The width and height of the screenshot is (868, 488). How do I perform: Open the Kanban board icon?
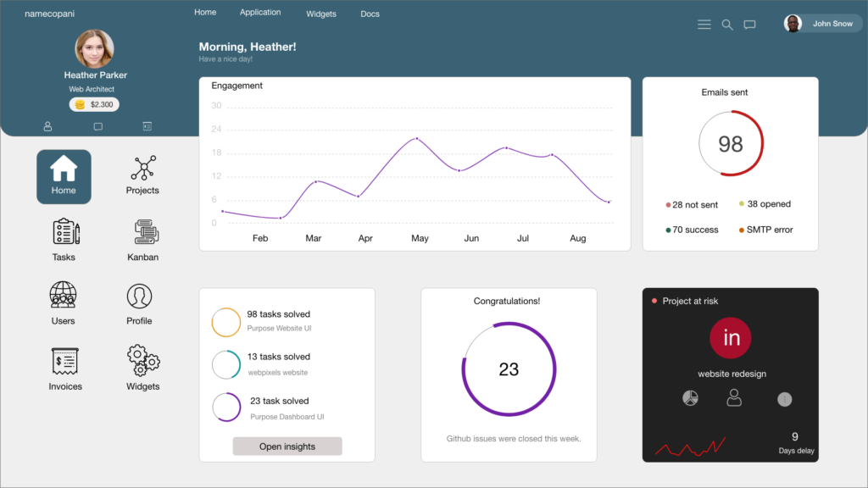tap(146, 232)
